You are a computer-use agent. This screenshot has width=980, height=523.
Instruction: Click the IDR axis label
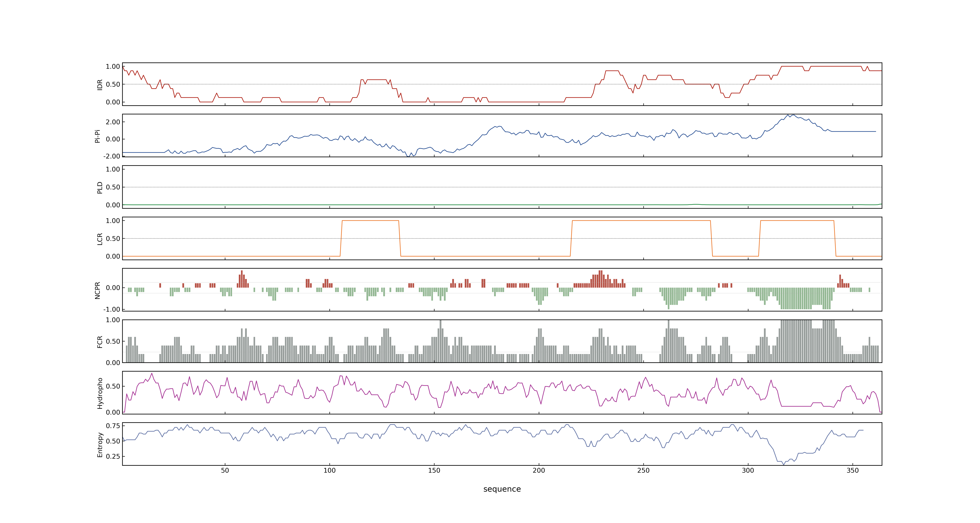pos(100,85)
